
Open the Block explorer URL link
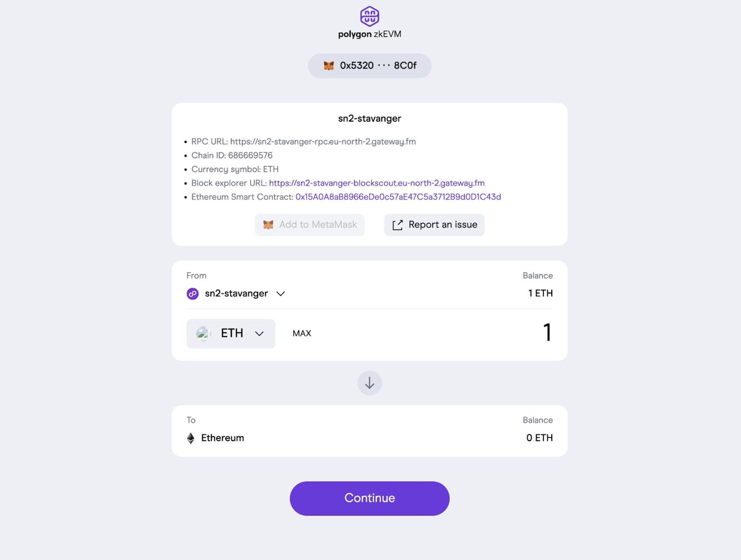(376, 183)
